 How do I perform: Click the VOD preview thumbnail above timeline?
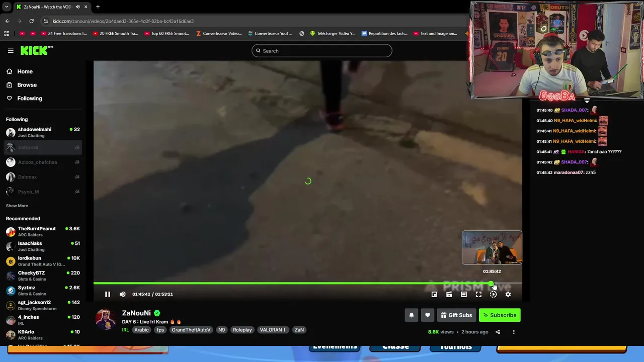pos(492,247)
